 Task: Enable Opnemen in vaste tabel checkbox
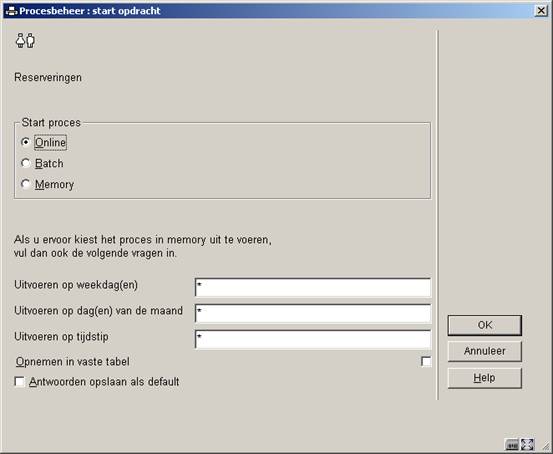click(426, 362)
